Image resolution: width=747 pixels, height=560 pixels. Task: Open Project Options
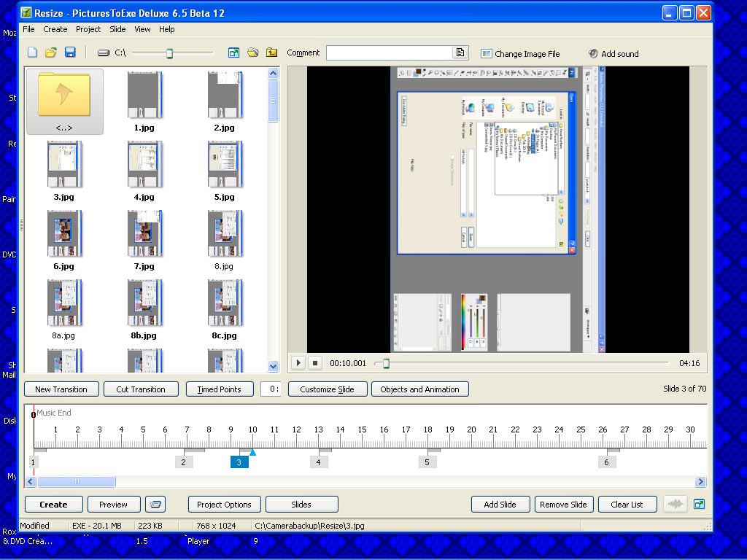225,505
